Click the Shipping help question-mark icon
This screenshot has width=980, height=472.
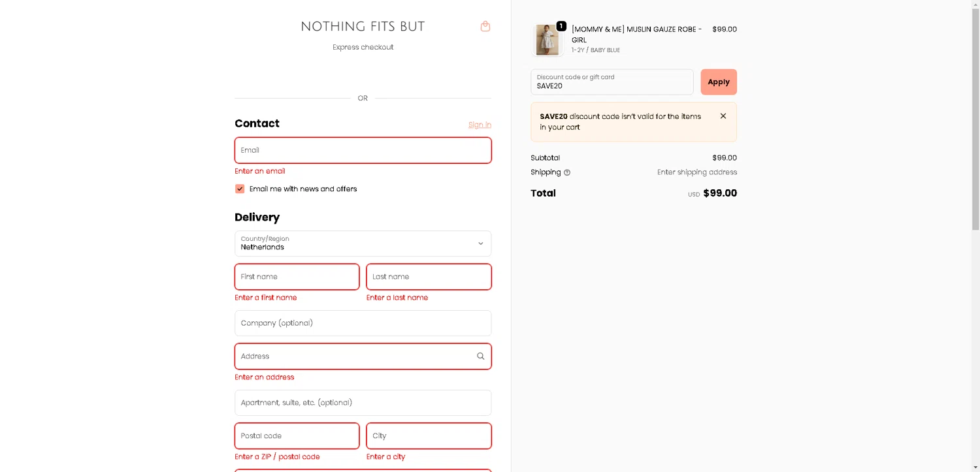click(x=567, y=172)
